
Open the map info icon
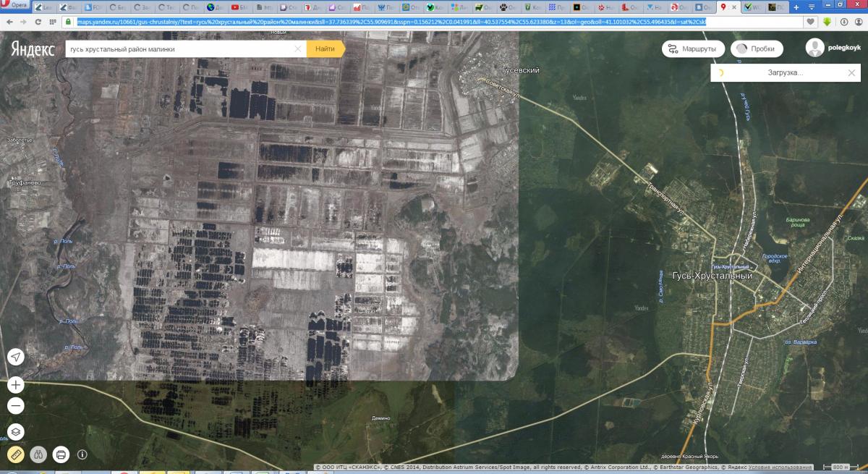[82, 454]
